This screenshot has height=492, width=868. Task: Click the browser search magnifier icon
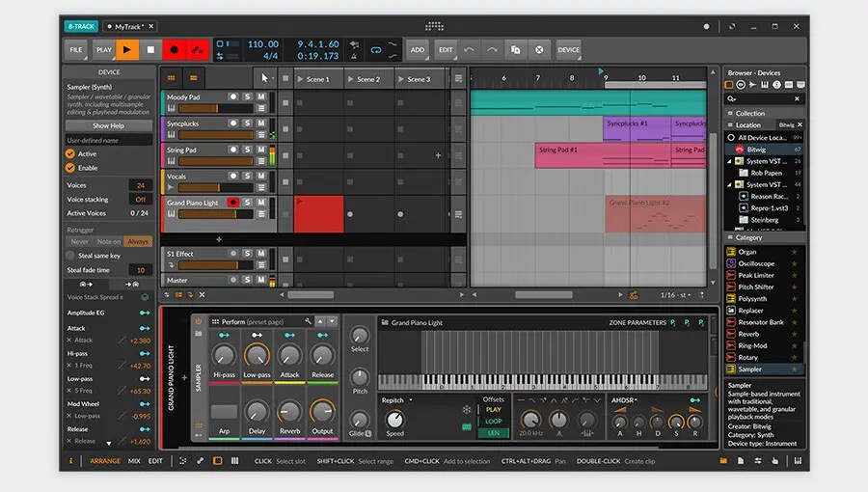[x=732, y=98]
